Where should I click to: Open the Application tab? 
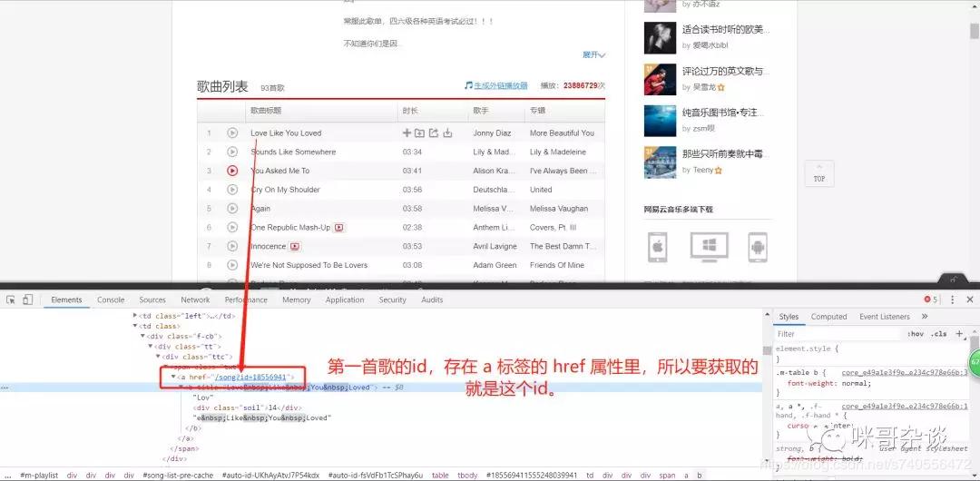tap(345, 299)
